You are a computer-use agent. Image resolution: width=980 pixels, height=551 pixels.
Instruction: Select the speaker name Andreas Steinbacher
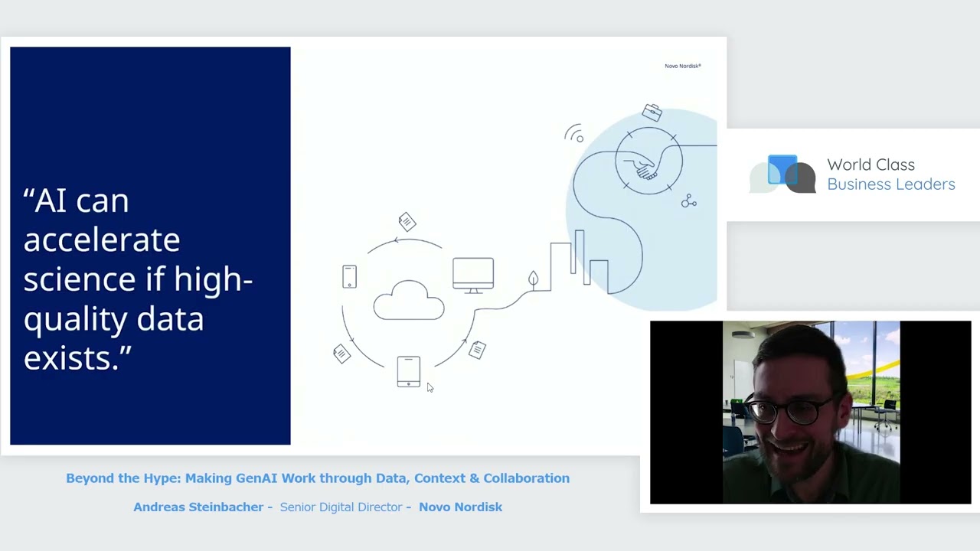(198, 507)
